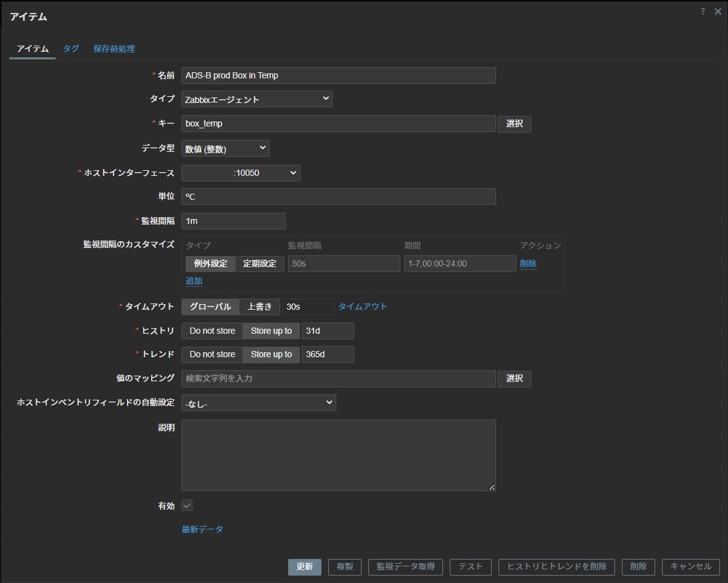
Task: Click 追加 to add custom interval
Action: 194,281
